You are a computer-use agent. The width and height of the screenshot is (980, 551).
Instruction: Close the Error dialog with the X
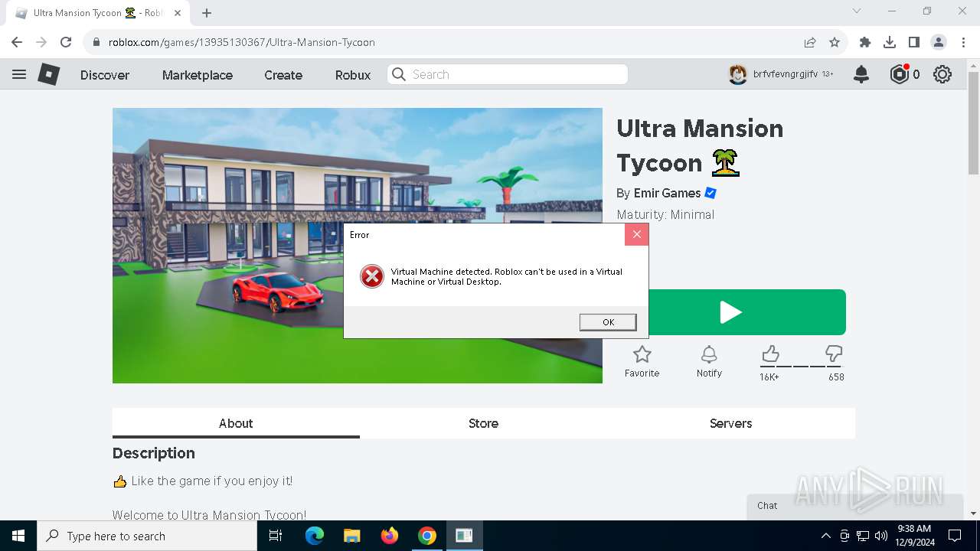pyautogui.click(x=636, y=235)
